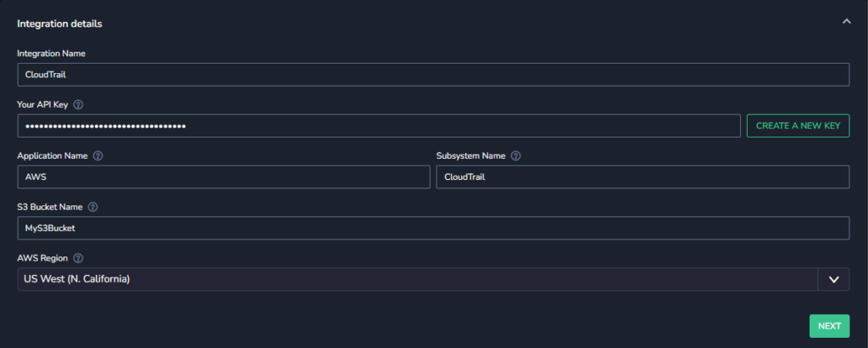The height and width of the screenshot is (348, 868).
Task: Expand the AWS Region dropdown arrow
Action: pyautogui.click(x=834, y=279)
